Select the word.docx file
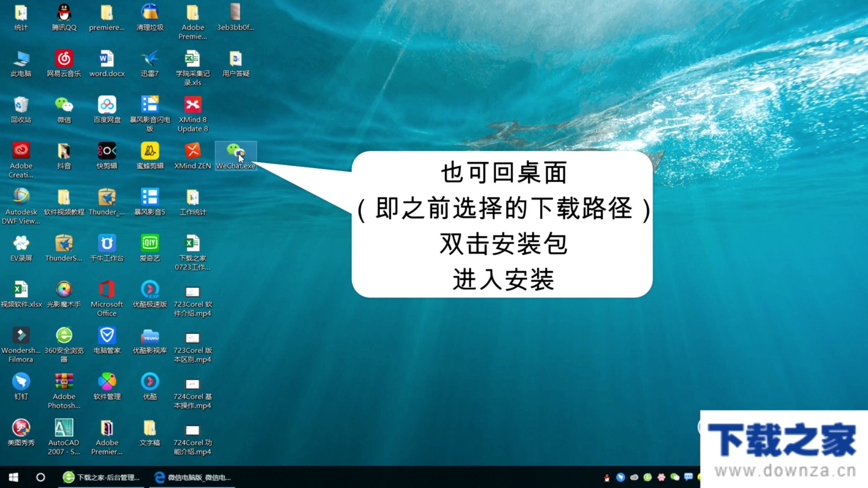 107,63
